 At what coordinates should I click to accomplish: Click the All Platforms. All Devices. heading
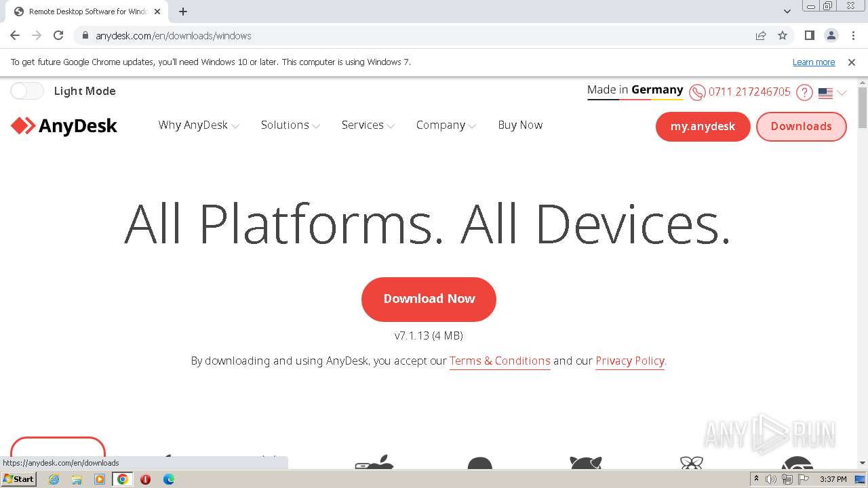click(x=428, y=224)
